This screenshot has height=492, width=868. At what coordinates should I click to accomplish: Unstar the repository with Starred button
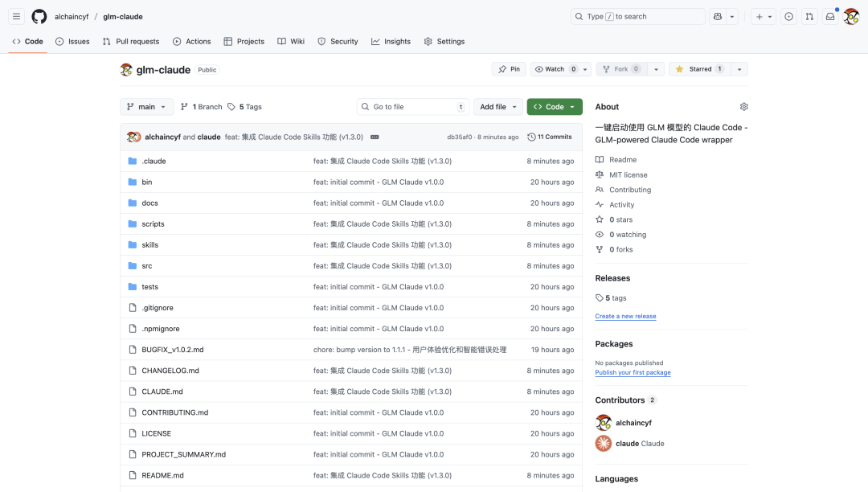700,69
